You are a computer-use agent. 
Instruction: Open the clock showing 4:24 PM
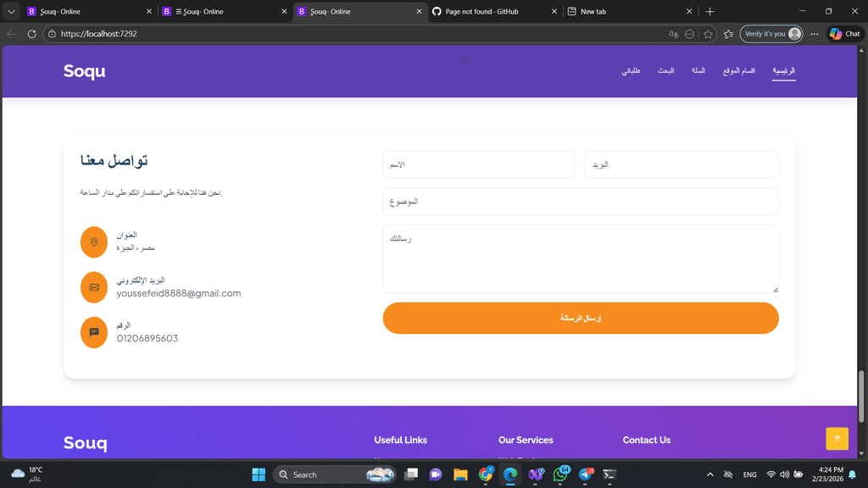pyautogui.click(x=827, y=474)
